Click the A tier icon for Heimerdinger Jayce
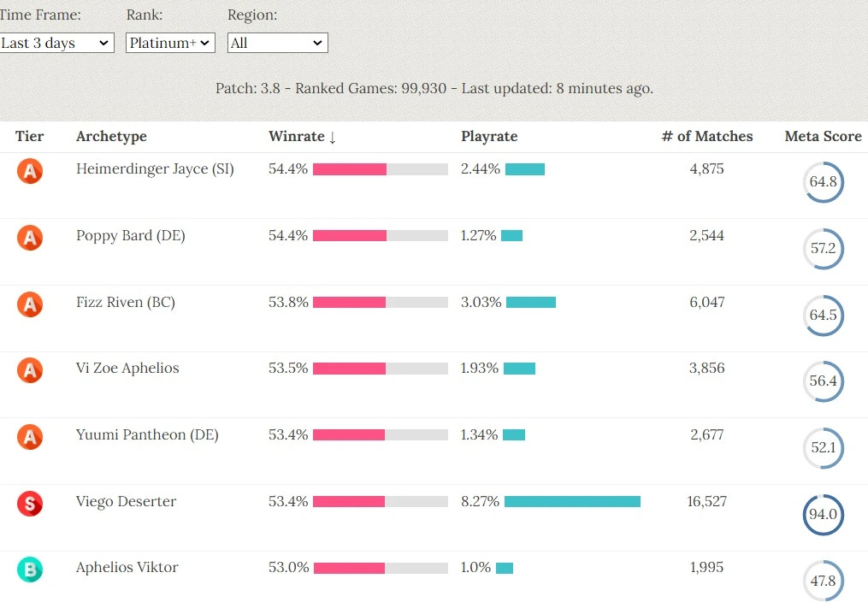 30,171
